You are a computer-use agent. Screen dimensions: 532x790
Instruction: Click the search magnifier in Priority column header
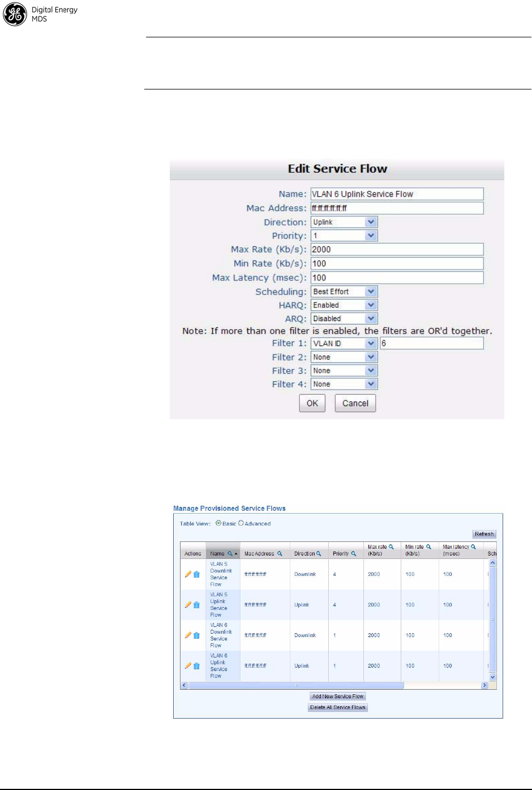[354, 553]
